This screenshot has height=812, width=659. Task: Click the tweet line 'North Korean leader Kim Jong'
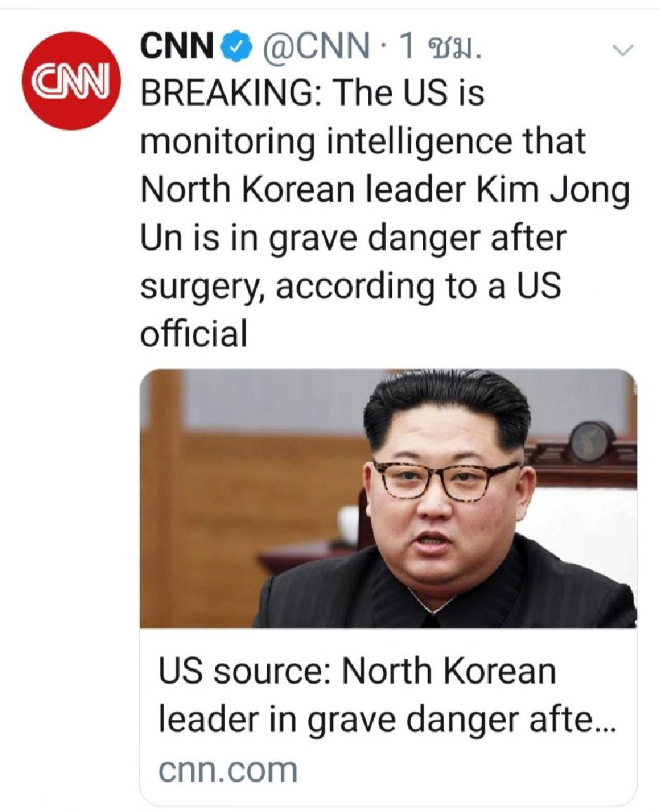click(385, 191)
